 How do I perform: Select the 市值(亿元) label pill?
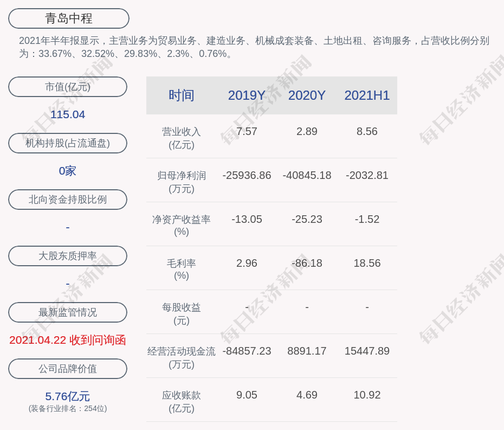coord(68,87)
